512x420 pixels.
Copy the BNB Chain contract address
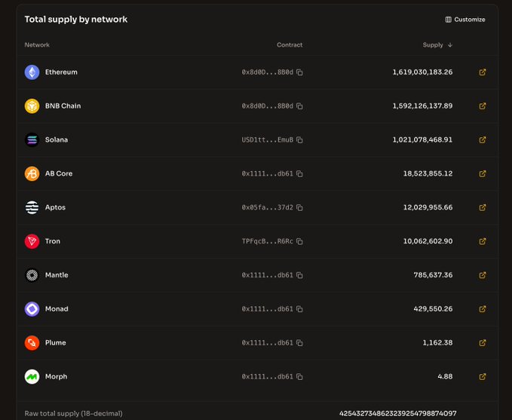(299, 106)
